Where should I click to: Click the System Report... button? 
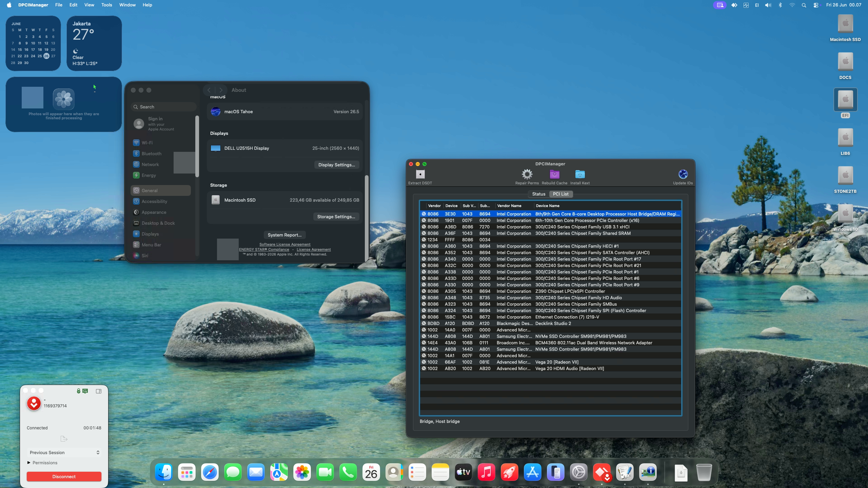(x=284, y=235)
